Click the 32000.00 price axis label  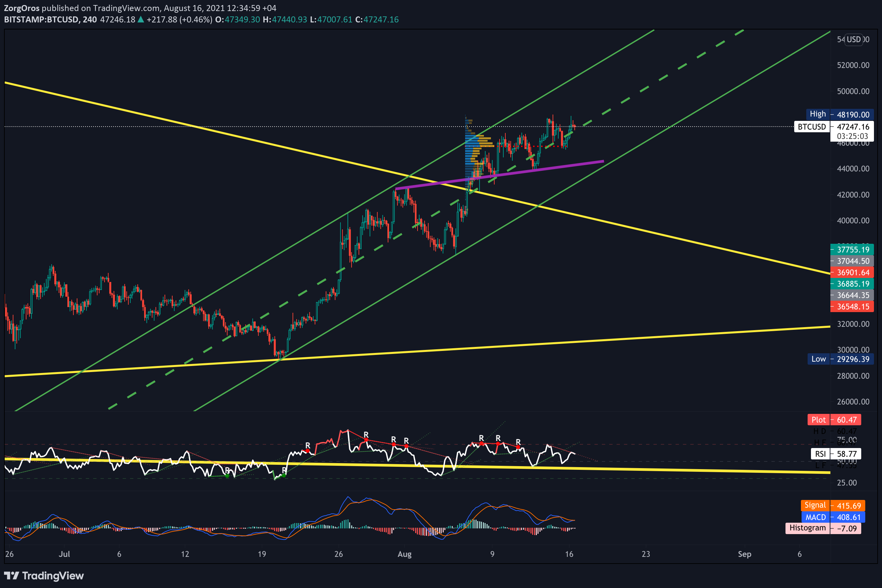click(x=853, y=324)
